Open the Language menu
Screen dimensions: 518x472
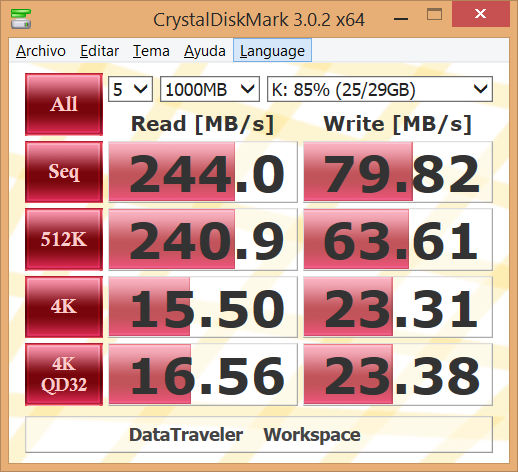point(272,50)
